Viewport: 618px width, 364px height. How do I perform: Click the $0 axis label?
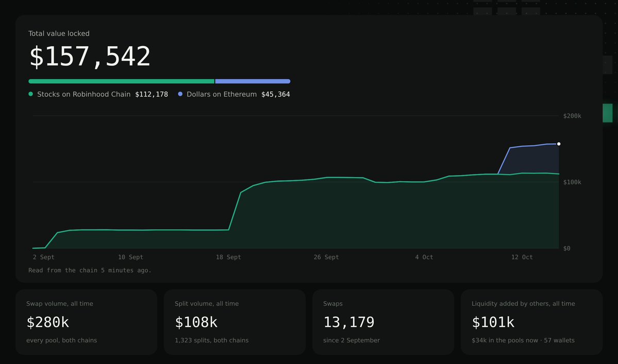click(567, 248)
